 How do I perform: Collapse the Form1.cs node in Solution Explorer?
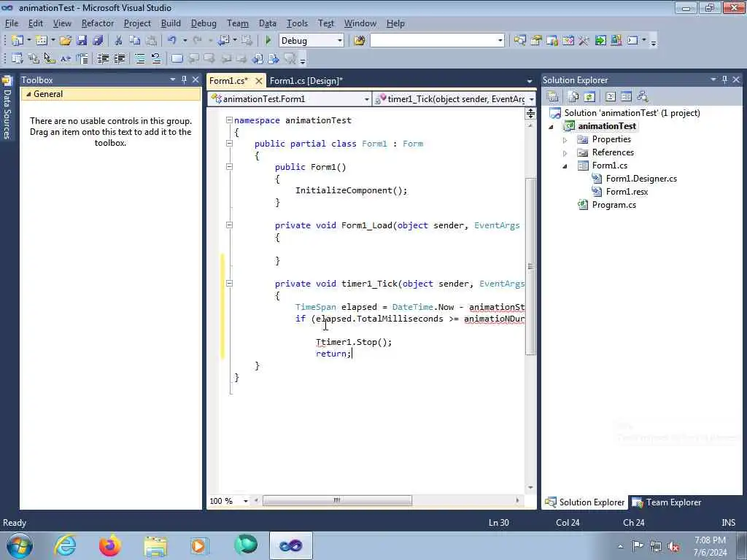point(565,166)
